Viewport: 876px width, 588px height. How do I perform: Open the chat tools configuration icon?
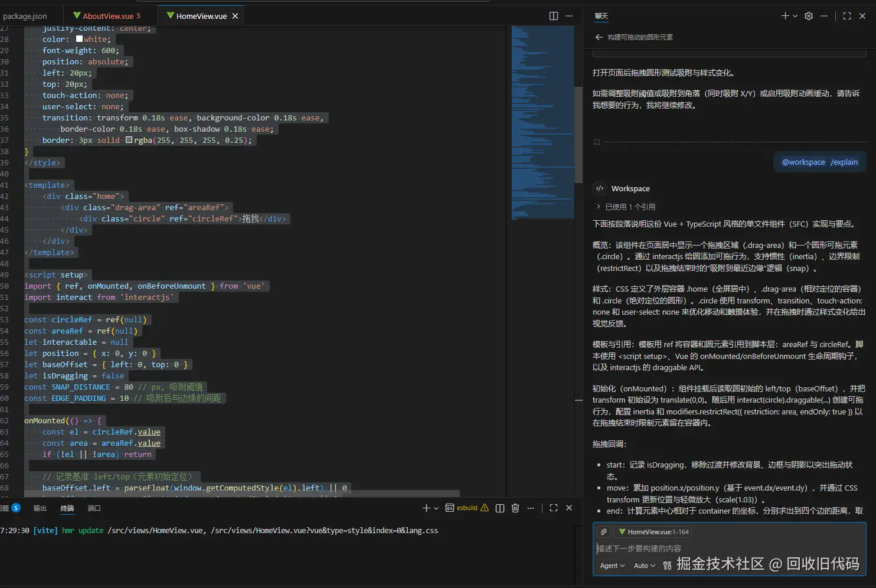667,566
